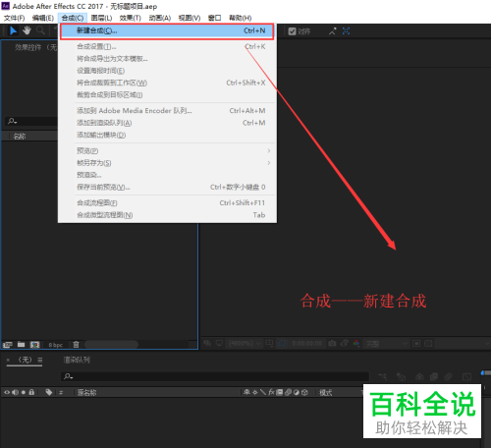
Task: Click the new composition icon in project panel
Action: coord(34,345)
